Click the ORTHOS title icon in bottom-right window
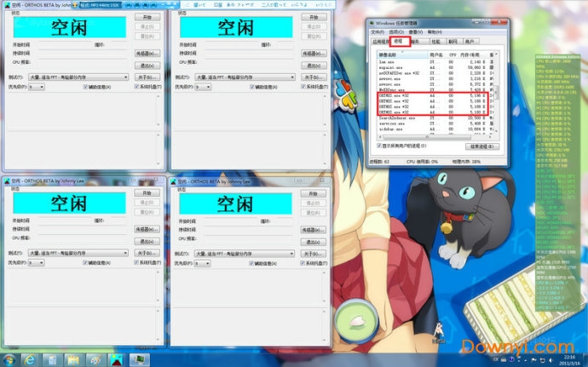The height and width of the screenshot is (367, 588). [174, 182]
